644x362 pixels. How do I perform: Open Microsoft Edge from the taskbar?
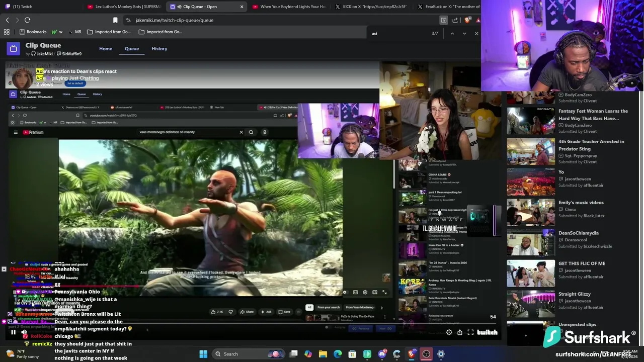pyautogui.click(x=338, y=354)
